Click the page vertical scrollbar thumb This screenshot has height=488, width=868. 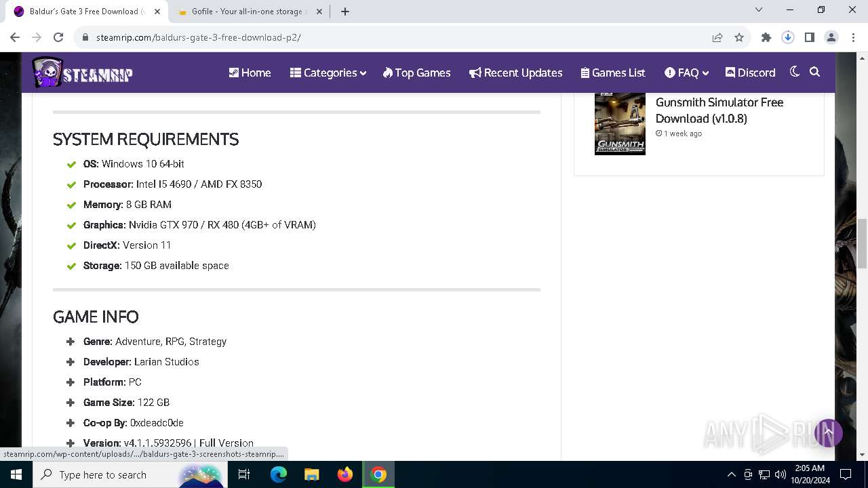(862, 244)
